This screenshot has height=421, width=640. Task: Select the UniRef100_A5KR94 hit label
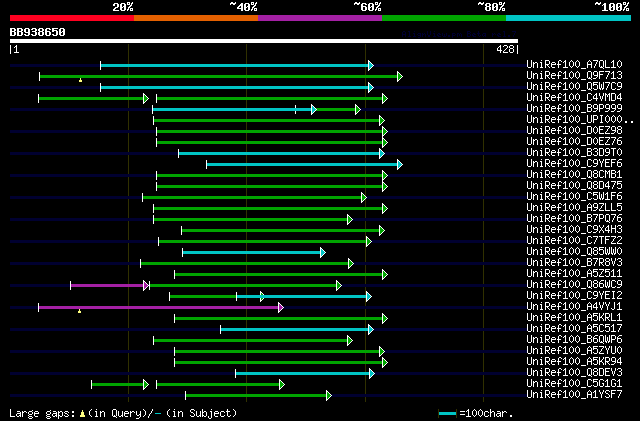pos(574,362)
